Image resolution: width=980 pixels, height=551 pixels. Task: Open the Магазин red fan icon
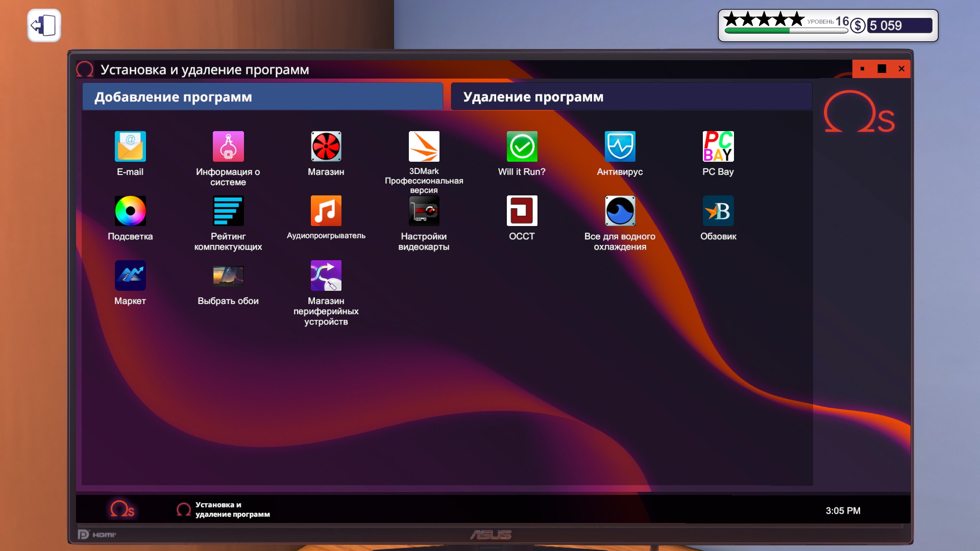tap(326, 146)
